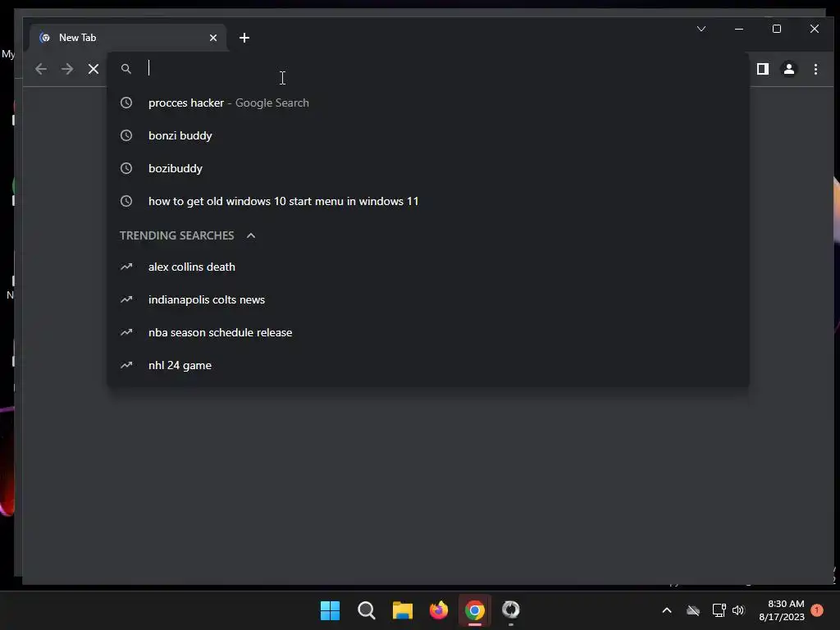
Task: Open Windows Search from the taskbar
Action: 367,610
